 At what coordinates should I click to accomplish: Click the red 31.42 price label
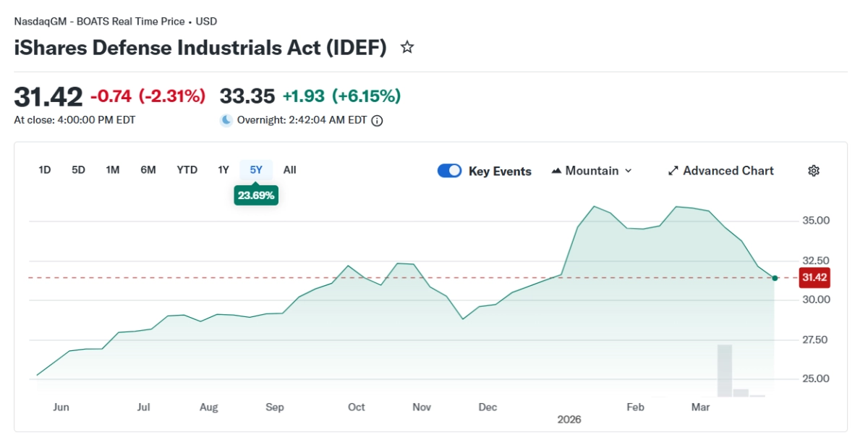[x=814, y=277]
